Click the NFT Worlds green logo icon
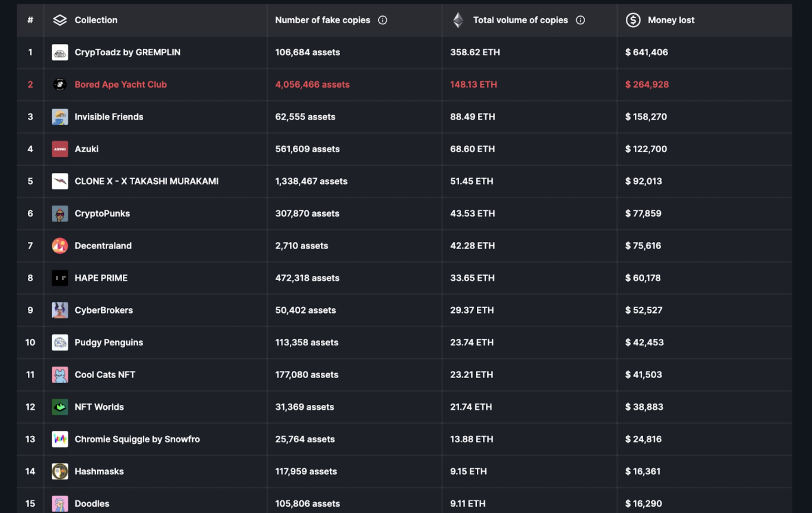The width and height of the screenshot is (812, 513). coord(60,407)
